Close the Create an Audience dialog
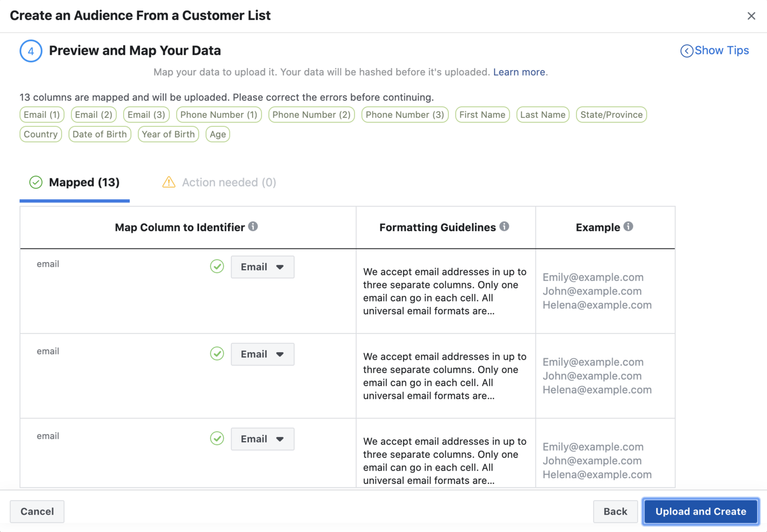 click(751, 16)
